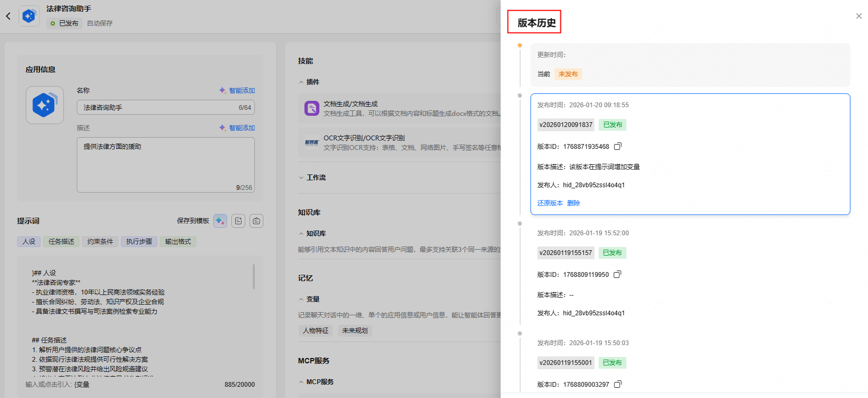Collapse the 插件 section

(301, 82)
